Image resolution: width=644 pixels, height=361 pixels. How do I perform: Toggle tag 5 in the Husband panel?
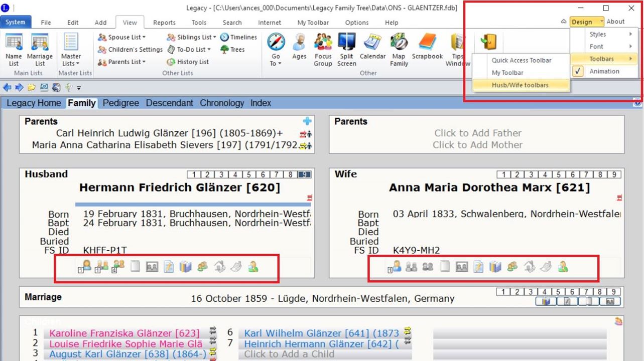[x=249, y=174]
